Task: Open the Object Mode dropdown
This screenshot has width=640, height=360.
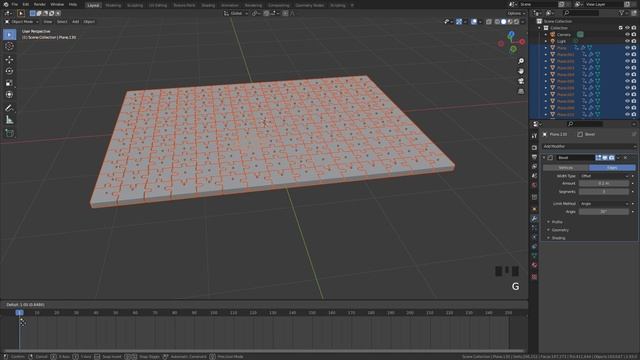Action: click(22, 22)
